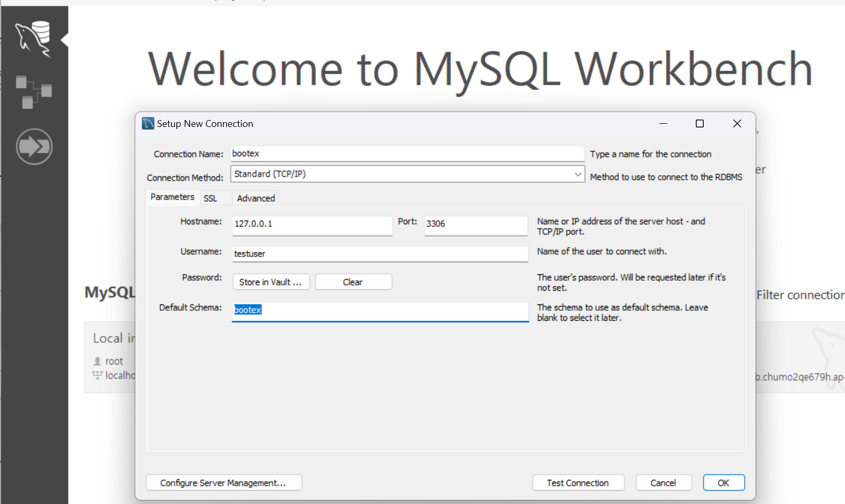Open the Migration wizard sidebar icon
The image size is (845, 504).
tap(34, 146)
